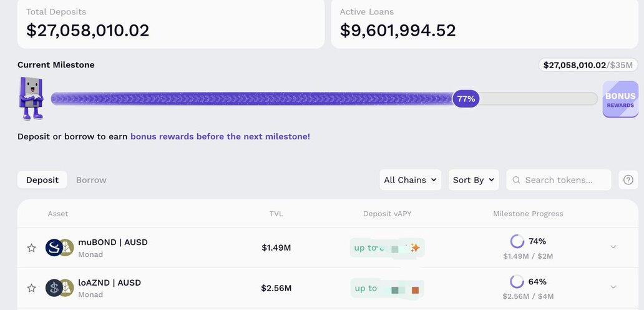Screen dimensions: 644x310
Task: Switch to the Borrow tab
Action: pos(91,180)
